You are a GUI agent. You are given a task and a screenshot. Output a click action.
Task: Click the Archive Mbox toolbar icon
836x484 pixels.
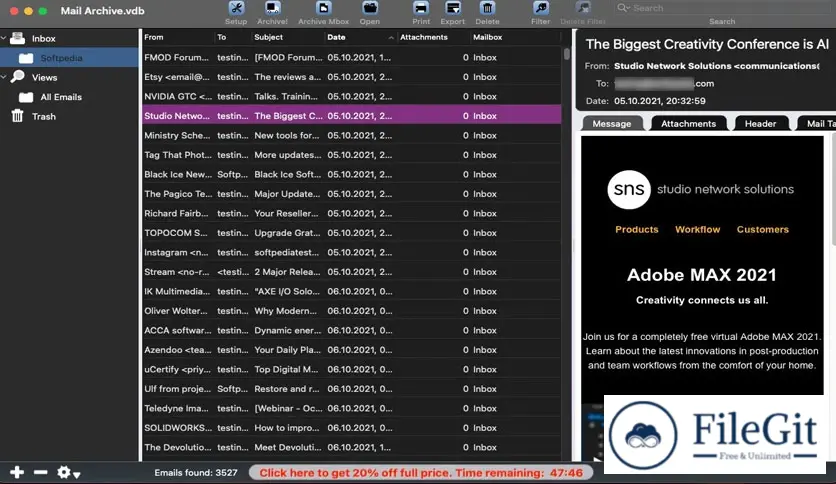(x=324, y=9)
